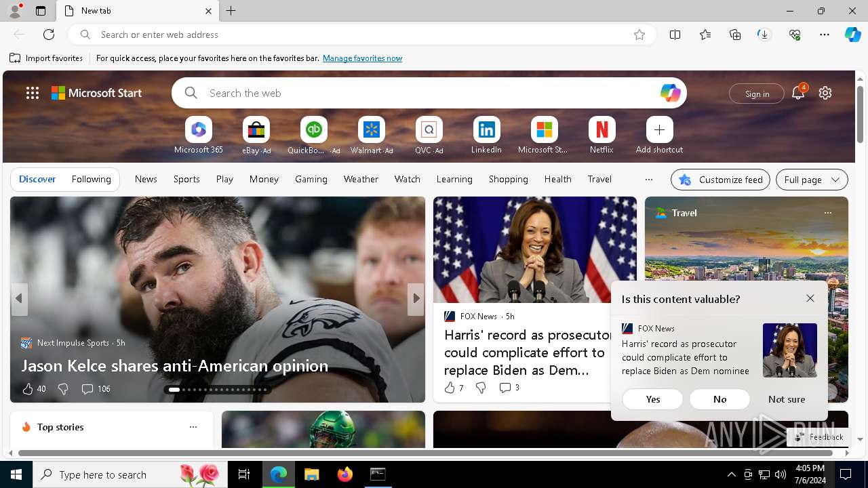Screen dimensions: 868x488
Task: Open comments on Jason Kelce story
Action: [96, 389]
